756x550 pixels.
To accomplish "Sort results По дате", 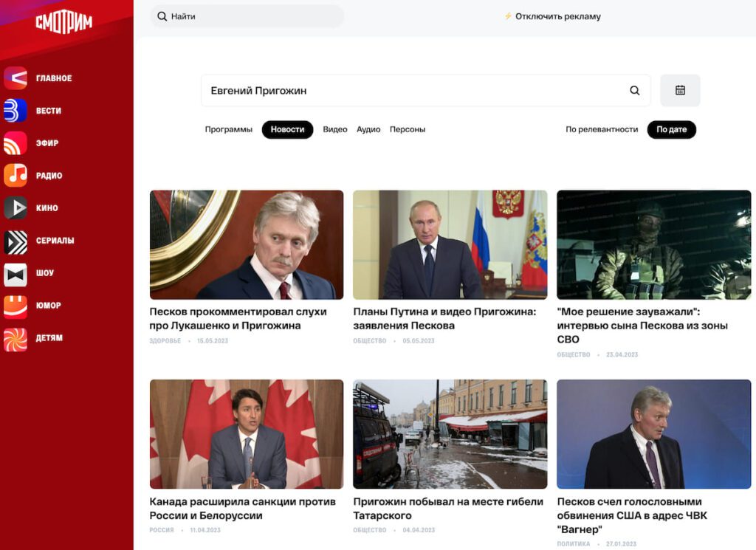I will (671, 130).
